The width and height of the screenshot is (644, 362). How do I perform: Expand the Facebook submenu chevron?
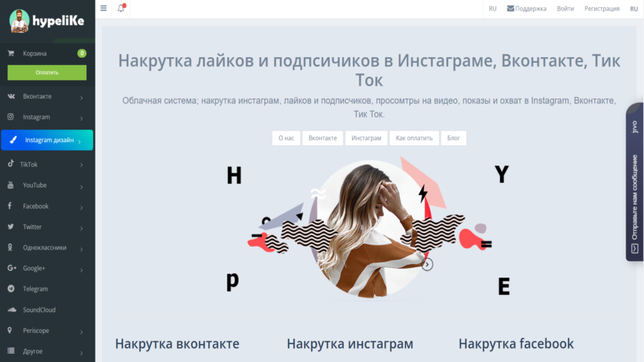(82, 207)
